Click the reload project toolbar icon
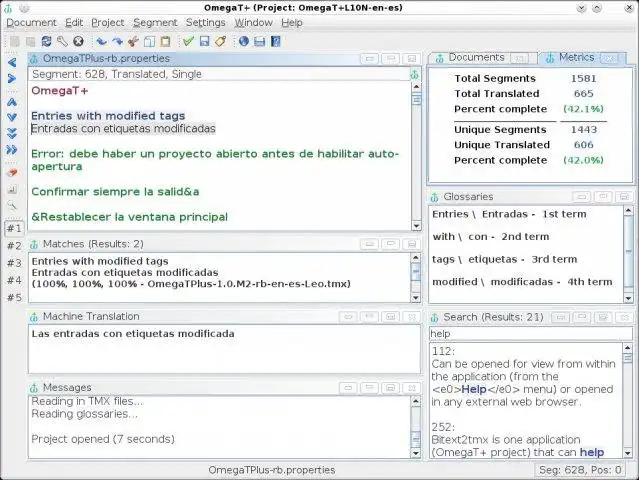Viewport: 639px width, 480px height. pos(46,41)
